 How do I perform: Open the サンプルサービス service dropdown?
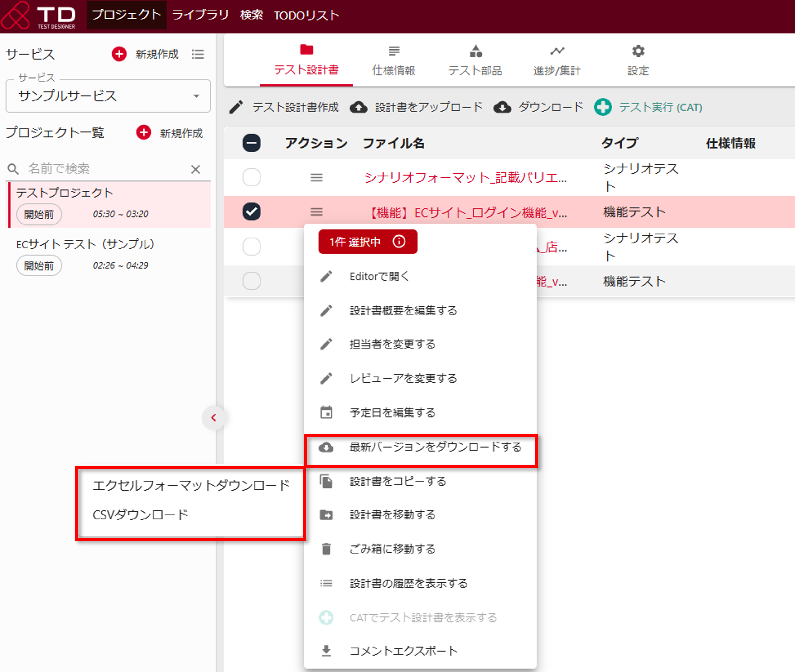108,96
